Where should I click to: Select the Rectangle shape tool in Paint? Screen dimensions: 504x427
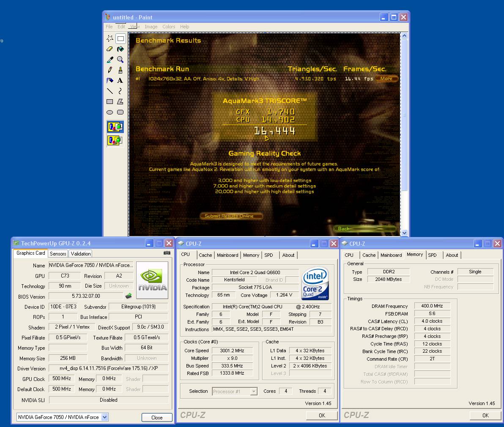[x=110, y=101]
